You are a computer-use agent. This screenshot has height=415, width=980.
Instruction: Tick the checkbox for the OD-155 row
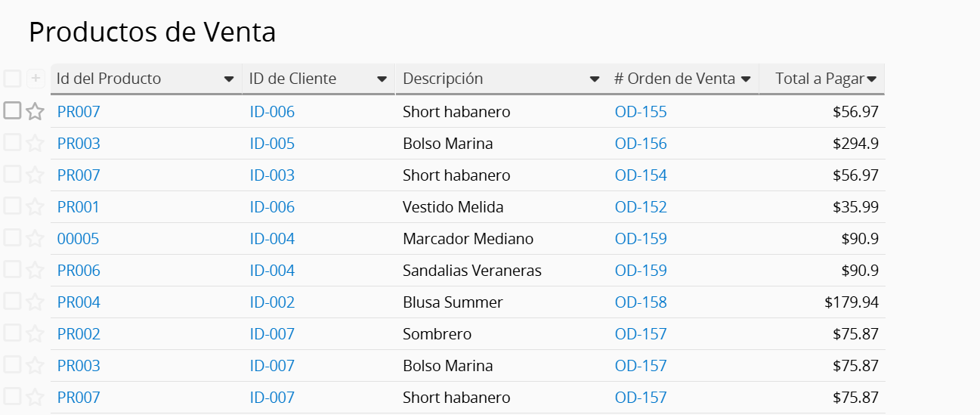pos(12,111)
